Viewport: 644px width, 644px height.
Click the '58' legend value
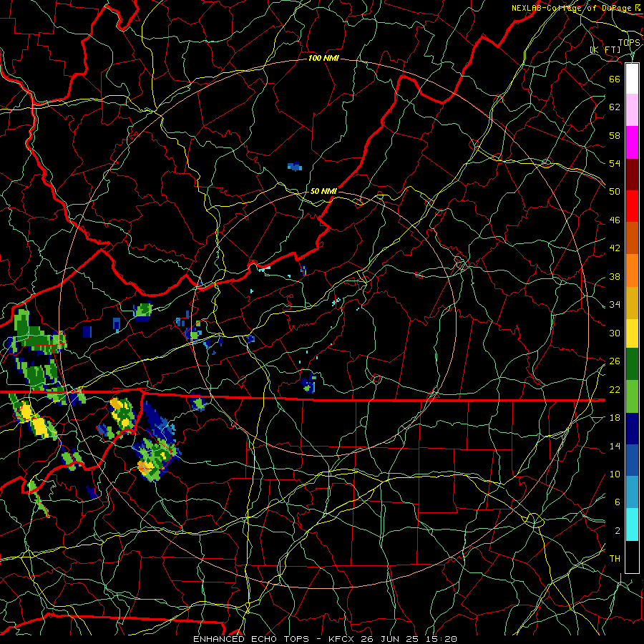615,135
